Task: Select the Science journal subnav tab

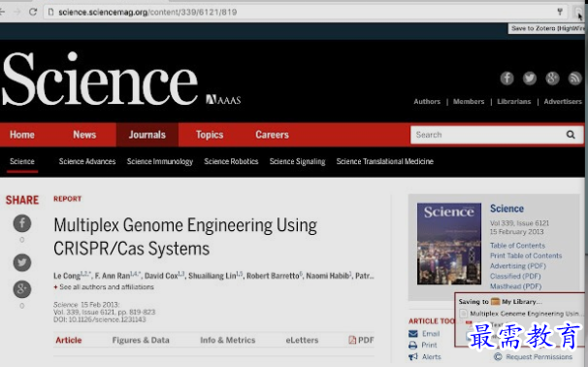Action: (22, 161)
